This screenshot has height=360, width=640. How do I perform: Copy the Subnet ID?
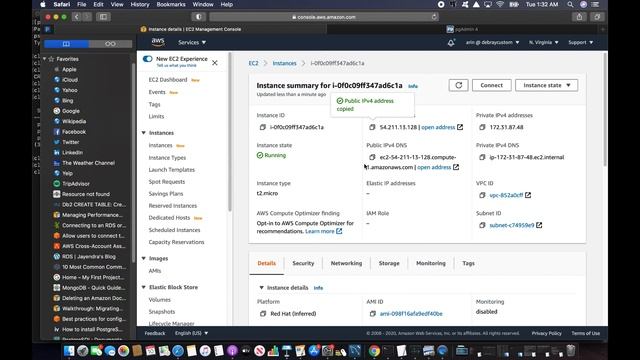[482, 225]
